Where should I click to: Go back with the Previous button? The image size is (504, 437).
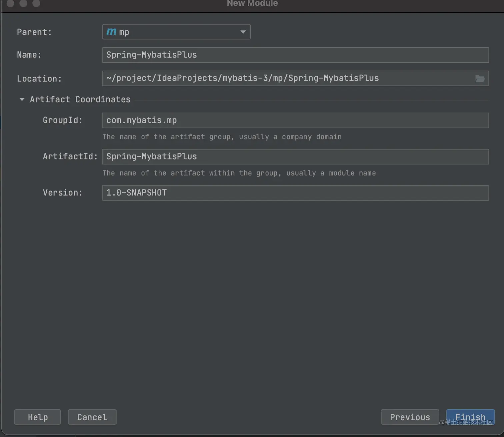(410, 417)
